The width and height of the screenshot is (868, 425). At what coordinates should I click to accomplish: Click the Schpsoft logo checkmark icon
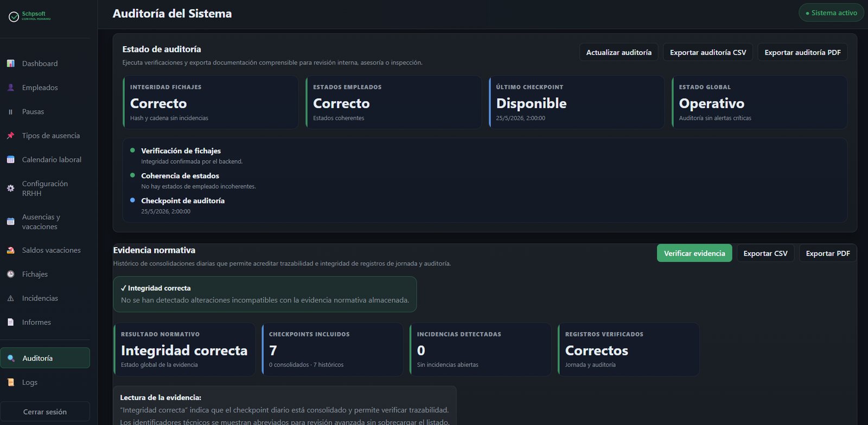tap(14, 17)
